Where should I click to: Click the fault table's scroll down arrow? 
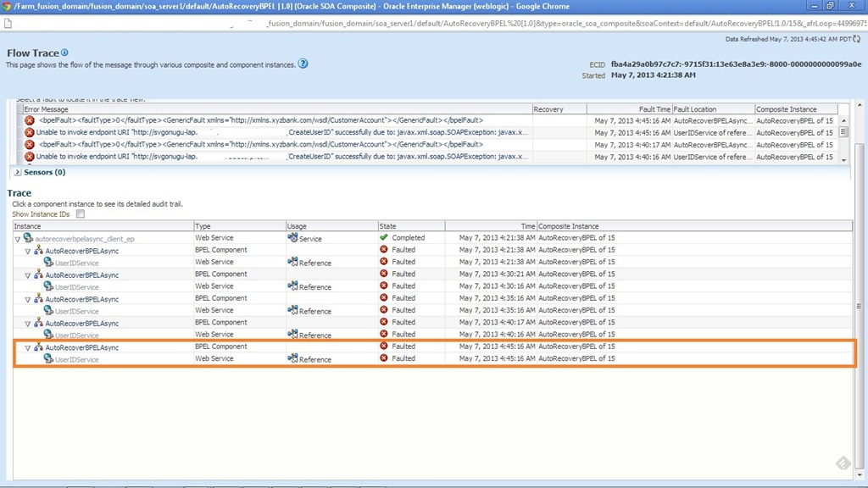[x=843, y=158]
